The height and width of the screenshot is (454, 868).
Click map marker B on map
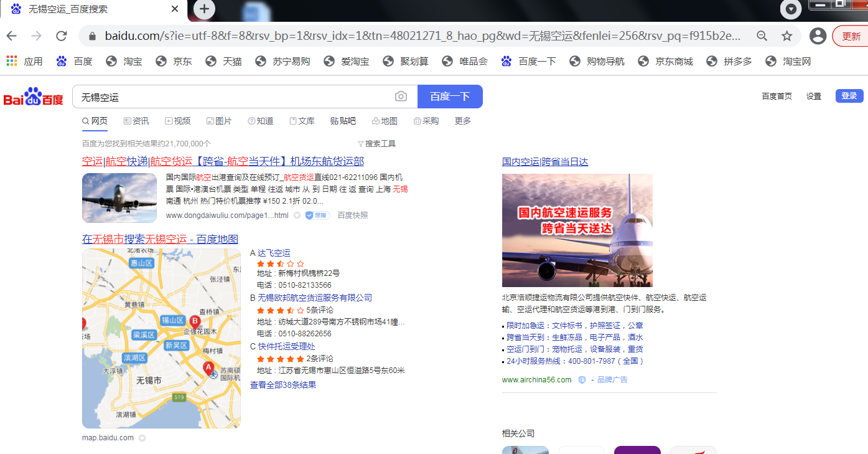[x=195, y=321]
